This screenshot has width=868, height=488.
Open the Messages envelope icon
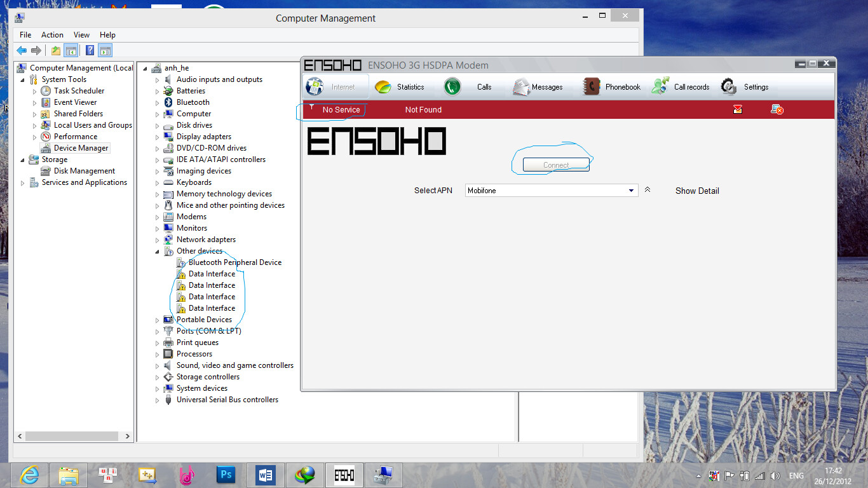pos(522,87)
